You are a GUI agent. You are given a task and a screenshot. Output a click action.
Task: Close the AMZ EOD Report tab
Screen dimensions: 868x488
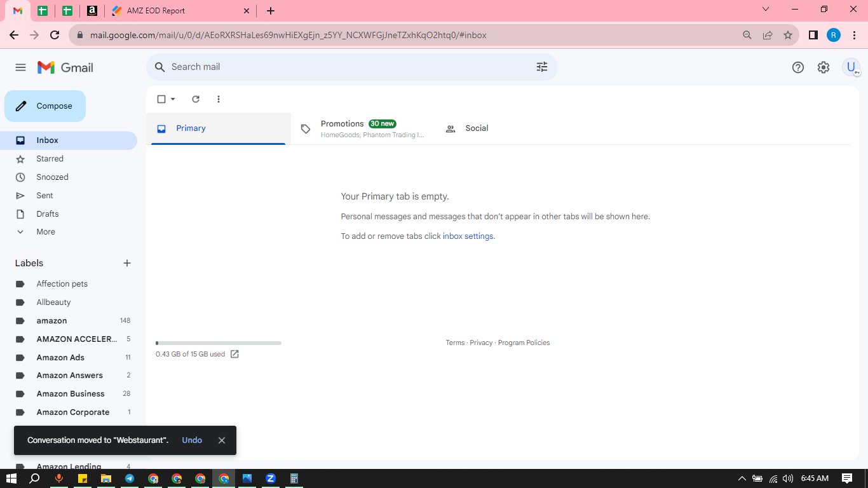point(247,11)
